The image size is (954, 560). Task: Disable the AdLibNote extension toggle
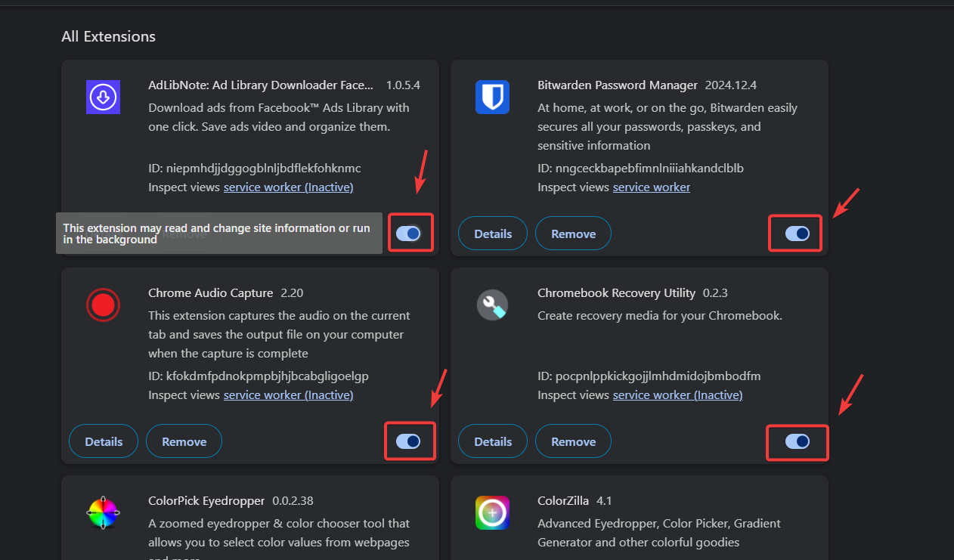pos(408,234)
